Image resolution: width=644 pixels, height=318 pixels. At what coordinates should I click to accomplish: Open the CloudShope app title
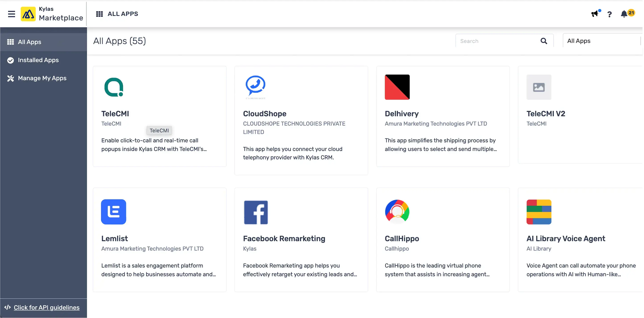tap(265, 114)
